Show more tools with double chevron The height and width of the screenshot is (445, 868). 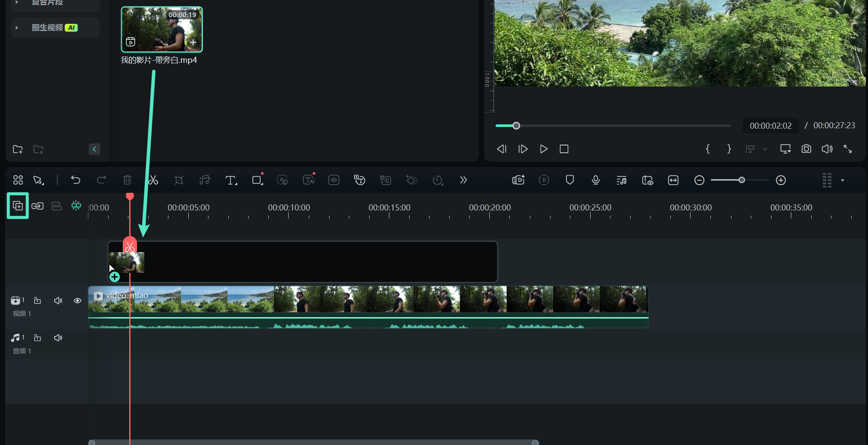[464, 180]
